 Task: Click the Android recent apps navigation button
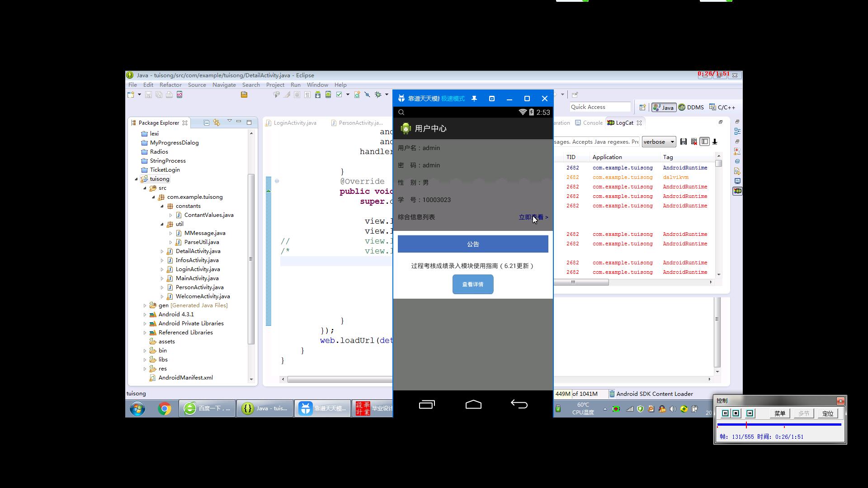tap(427, 404)
